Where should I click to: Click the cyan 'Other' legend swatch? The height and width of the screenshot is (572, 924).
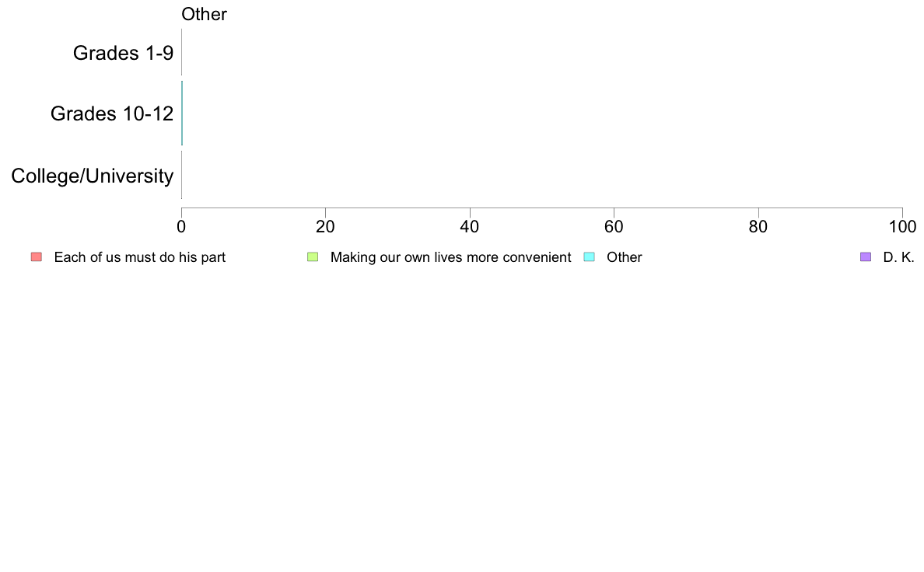pyautogui.click(x=589, y=256)
